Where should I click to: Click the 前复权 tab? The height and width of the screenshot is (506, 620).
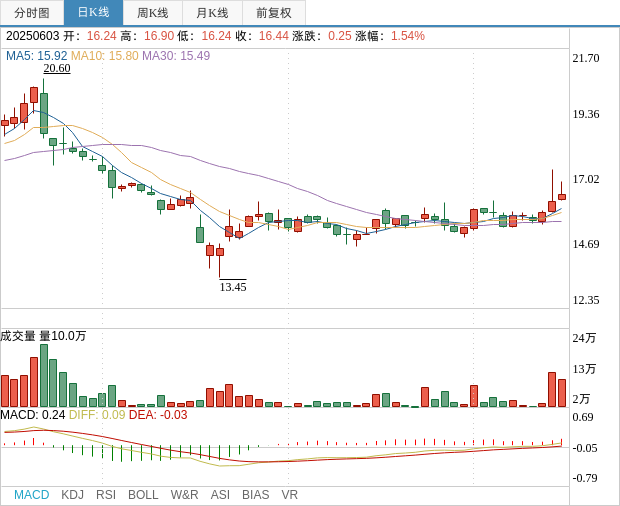(274, 13)
